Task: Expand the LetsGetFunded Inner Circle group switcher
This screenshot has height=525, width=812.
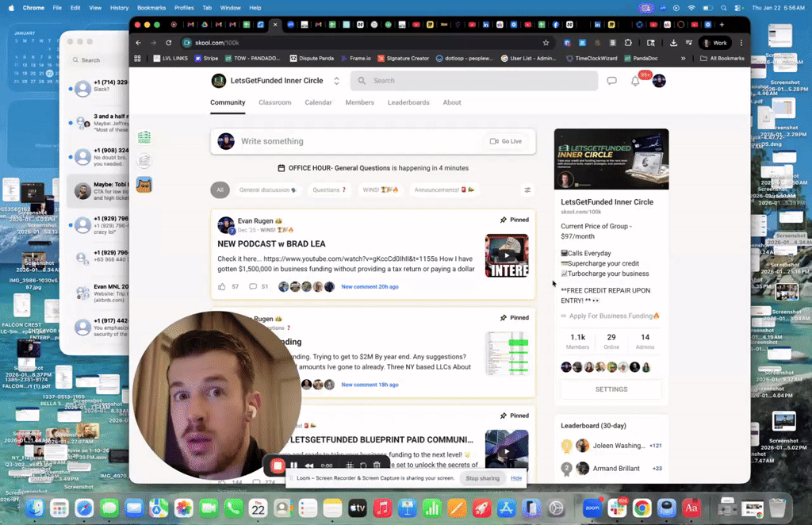Action: tap(336, 81)
